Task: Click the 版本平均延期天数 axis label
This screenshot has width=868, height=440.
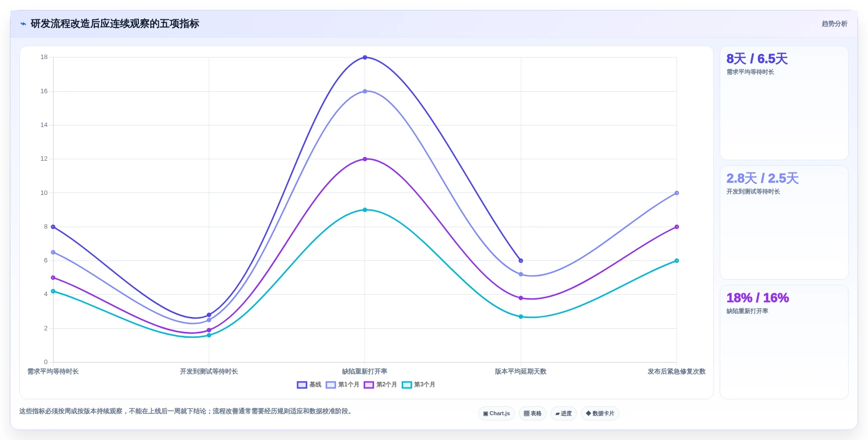Action: click(x=521, y=372)
